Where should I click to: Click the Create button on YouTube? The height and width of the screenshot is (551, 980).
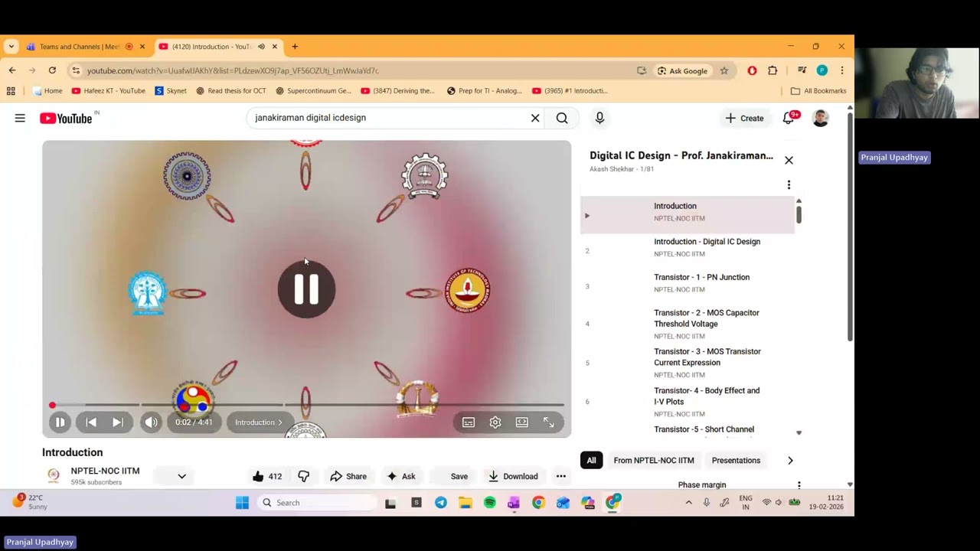[745, 118]
